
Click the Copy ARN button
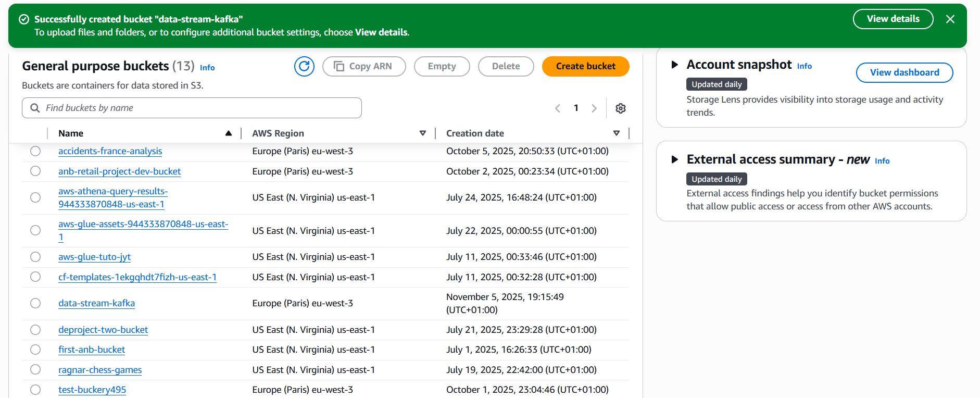coord(363,67)
